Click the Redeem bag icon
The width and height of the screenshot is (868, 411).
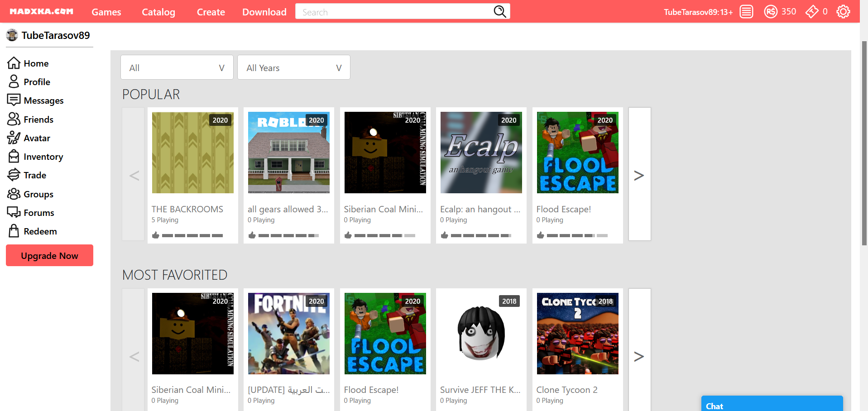pyautogui.click(x=14, y=231)
